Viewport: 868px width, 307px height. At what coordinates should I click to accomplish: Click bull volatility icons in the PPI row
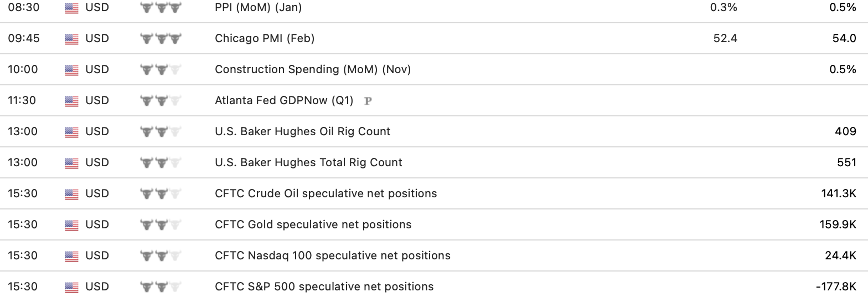161,8
